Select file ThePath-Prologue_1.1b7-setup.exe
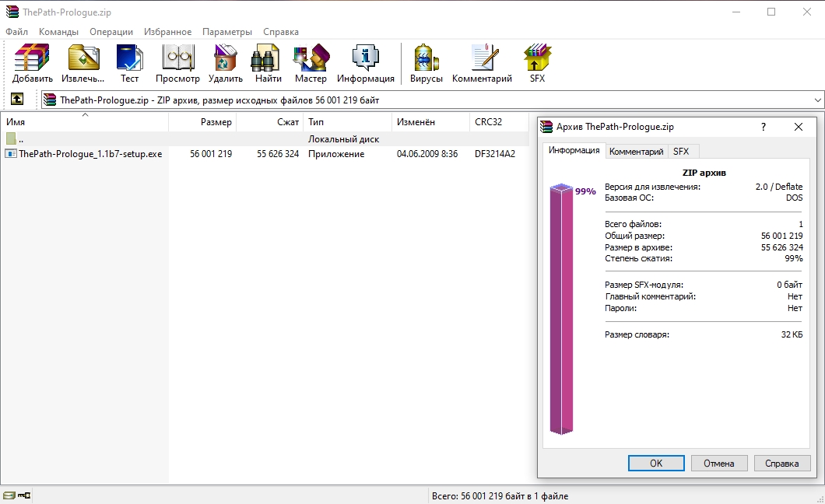This screenshot has width=825, height=504. pos(90,154)
